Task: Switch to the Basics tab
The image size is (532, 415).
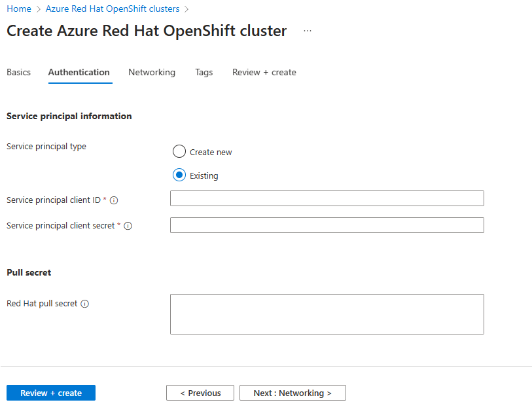Action: [18, 72]
